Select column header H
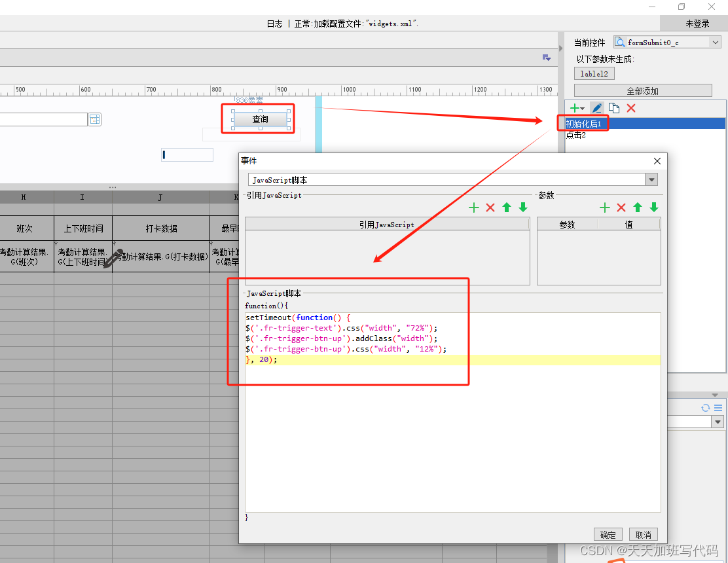The height and width of the screenshot is (563, 728). coord(24,197)
